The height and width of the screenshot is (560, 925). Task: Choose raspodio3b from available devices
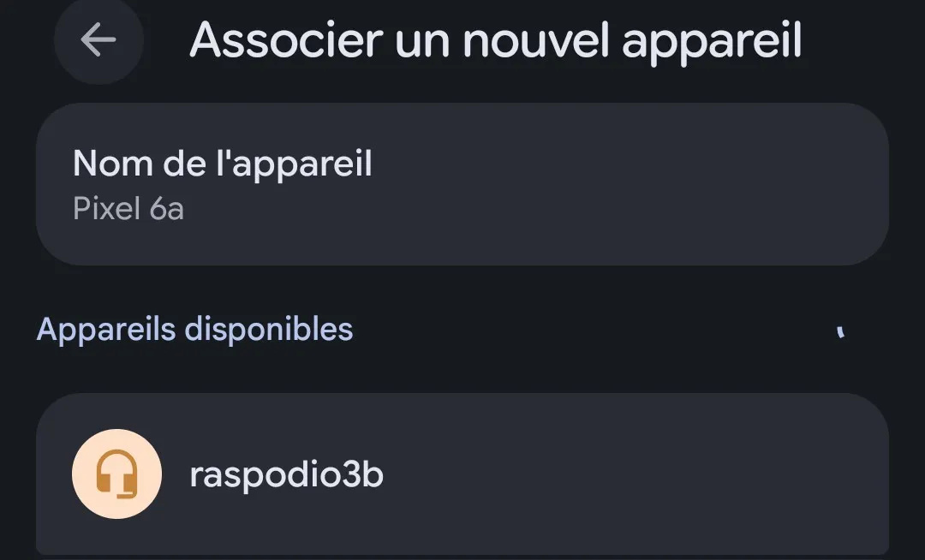(x=462, y=475)
